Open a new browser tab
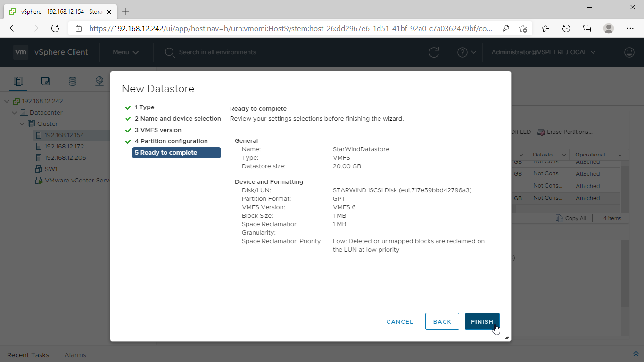The height and width of the screenshot is (362, 644). coord(125,12)
